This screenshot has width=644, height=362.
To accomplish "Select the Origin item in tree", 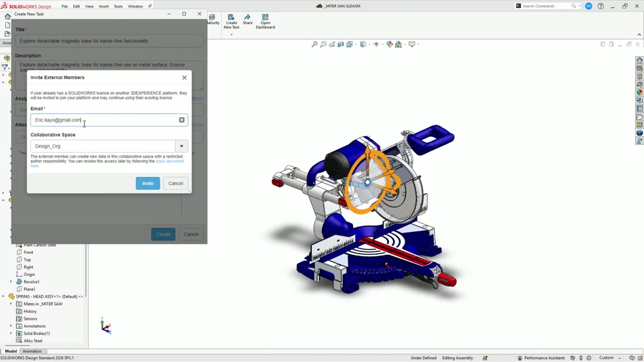I will [29, 275].
